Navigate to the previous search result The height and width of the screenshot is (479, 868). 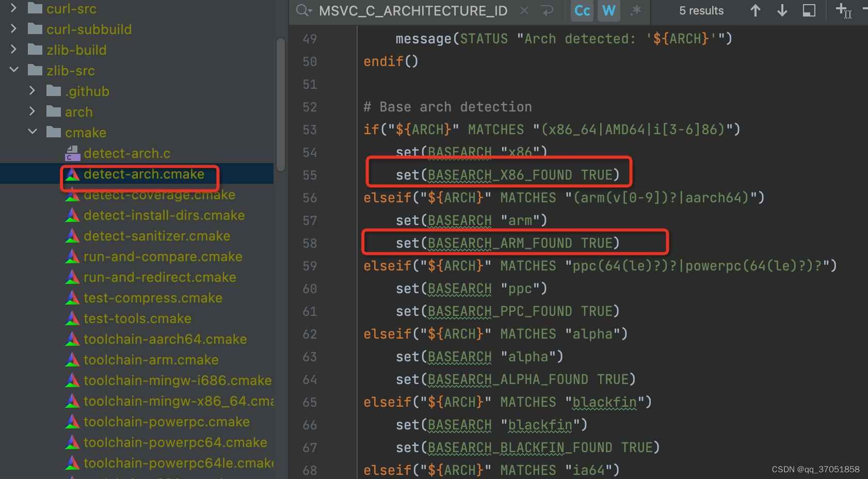755,10
